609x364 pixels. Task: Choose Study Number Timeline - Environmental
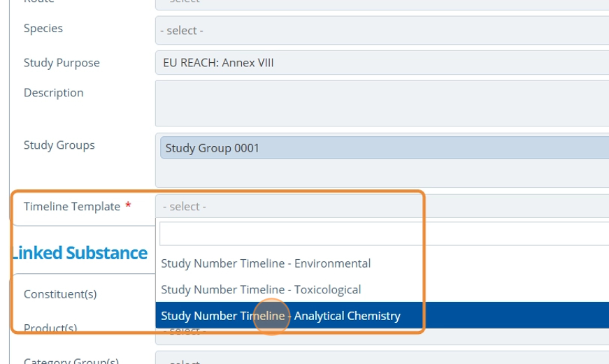point(266,263)
